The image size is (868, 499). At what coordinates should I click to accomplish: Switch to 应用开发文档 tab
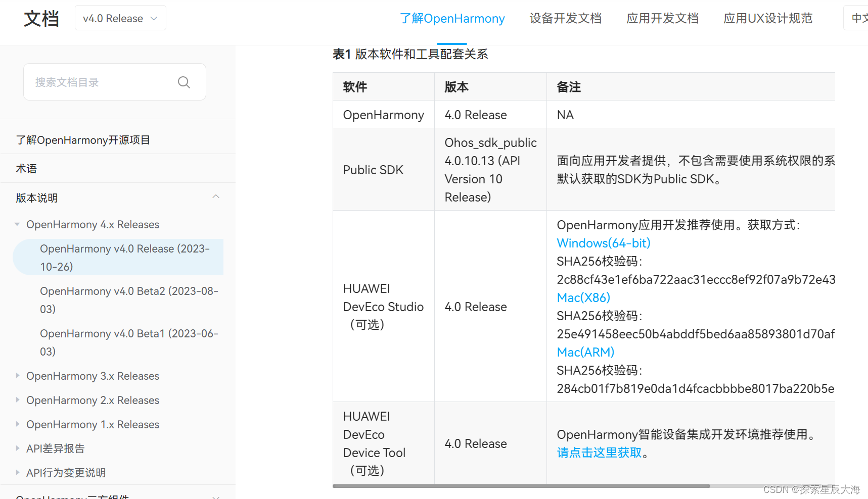coord(663,19)
